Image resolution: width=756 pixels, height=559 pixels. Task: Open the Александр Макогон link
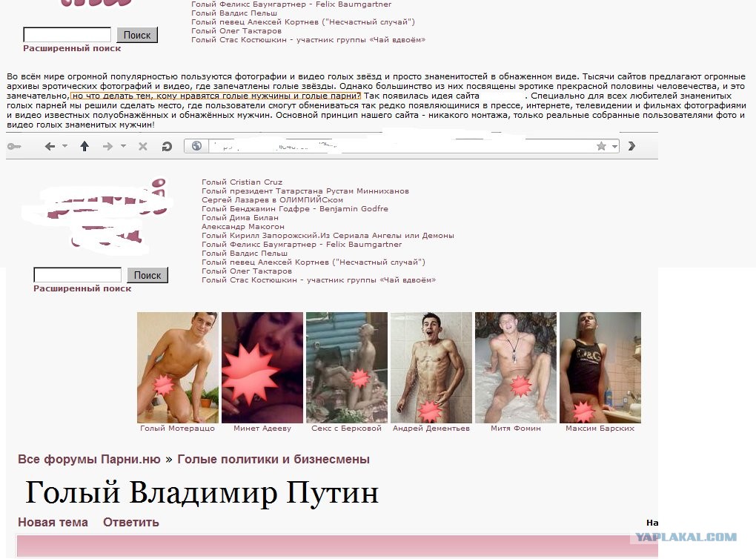tap(243, 227)
